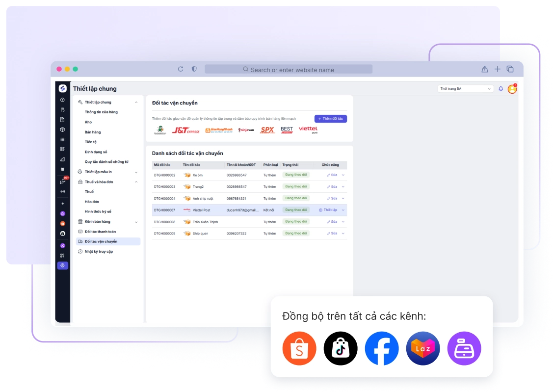Viewport: 553px width, 392px height.
Task: Click the Shopee channel icon
Action: pos(299,348)
